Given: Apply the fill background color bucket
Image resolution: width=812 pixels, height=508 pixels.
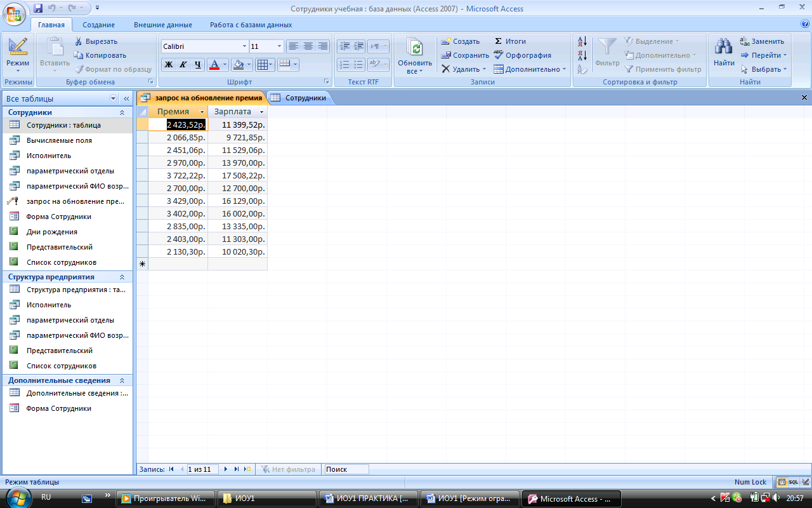Looking at the screenshot, I should pos(238,64).
